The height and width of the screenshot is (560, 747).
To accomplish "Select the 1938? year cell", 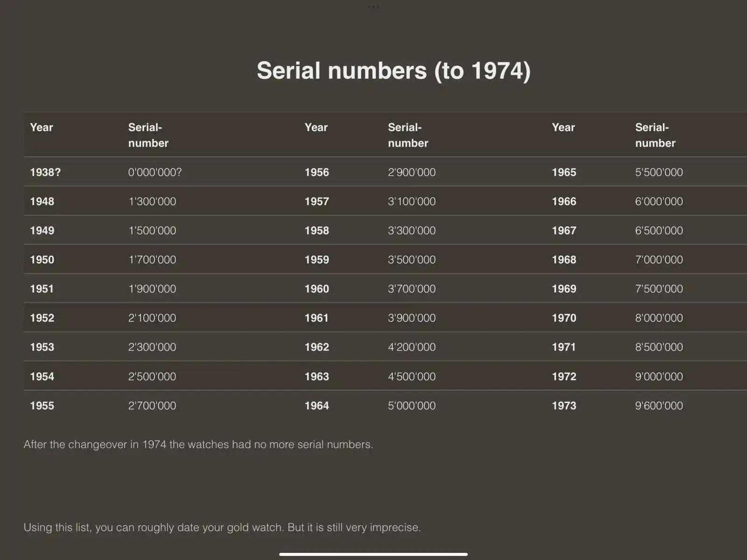I will click(x=45, y=172).
